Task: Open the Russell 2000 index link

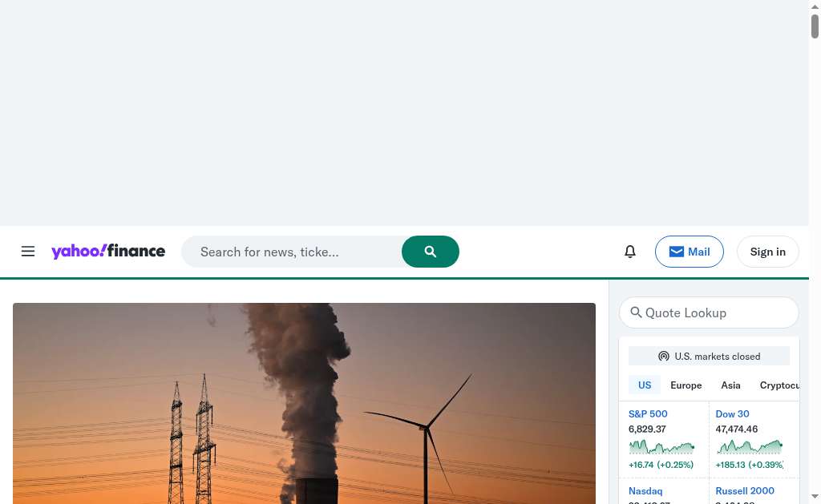Action: click(x=745, y=491)
